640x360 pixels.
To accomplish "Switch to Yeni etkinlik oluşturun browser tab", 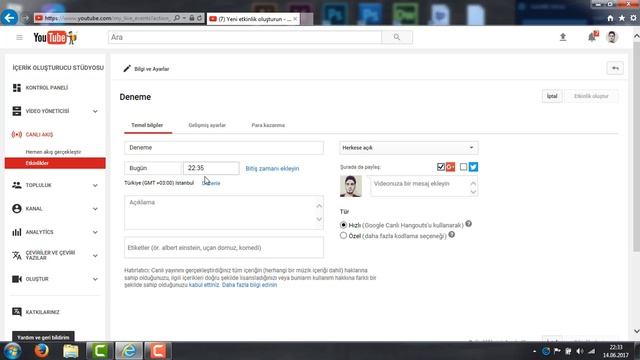I will 253,19.
